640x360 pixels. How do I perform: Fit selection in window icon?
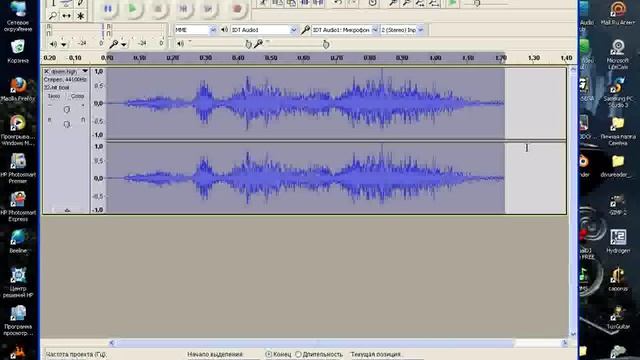point(420,3)
